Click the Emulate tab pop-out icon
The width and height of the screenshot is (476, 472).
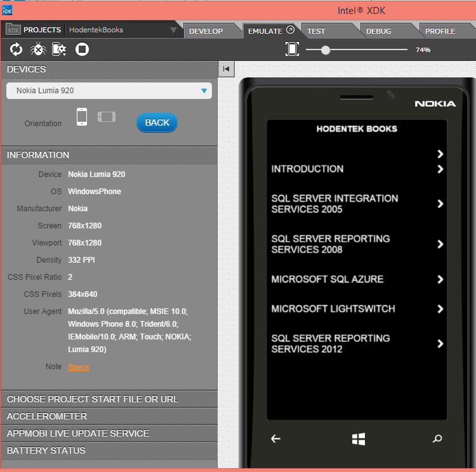pos(291,30)
